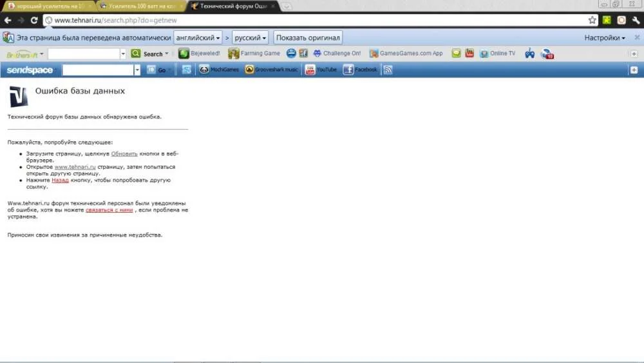Click the forum V logo image
Viewport: 644px width, 363px height.
(18, 97)
